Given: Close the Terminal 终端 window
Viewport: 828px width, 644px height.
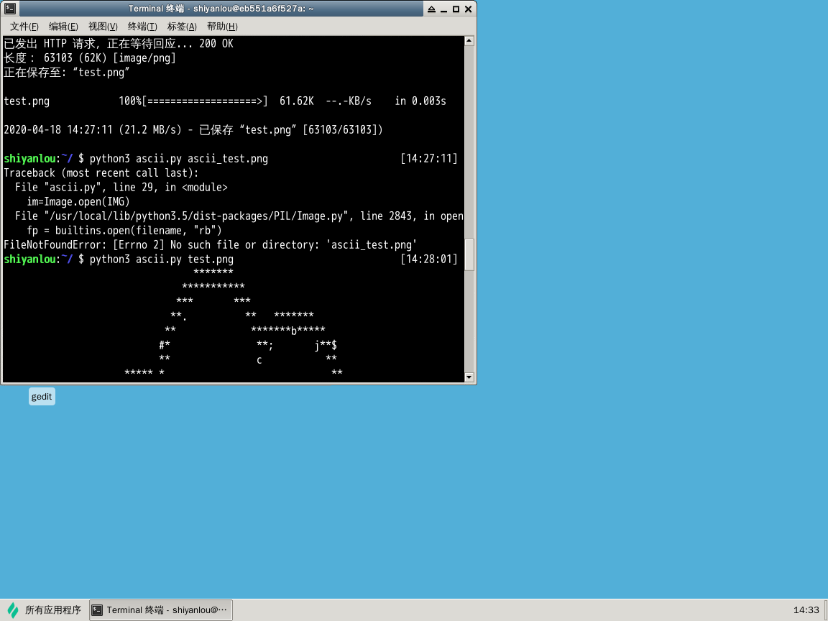Looking at the screenshot, I should [x=468, y=9].
